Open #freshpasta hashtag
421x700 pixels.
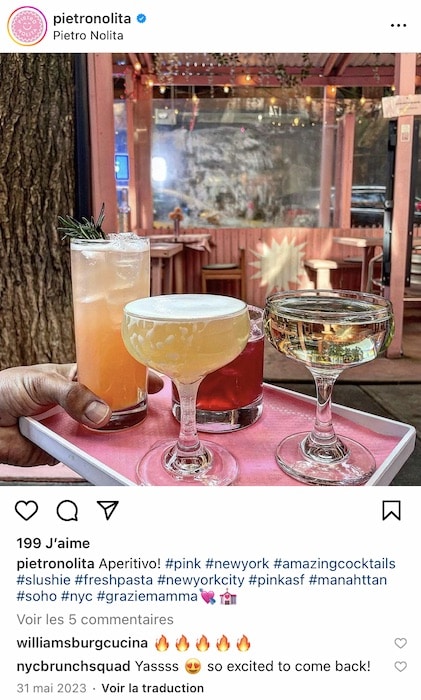click(x=113, y=580)
